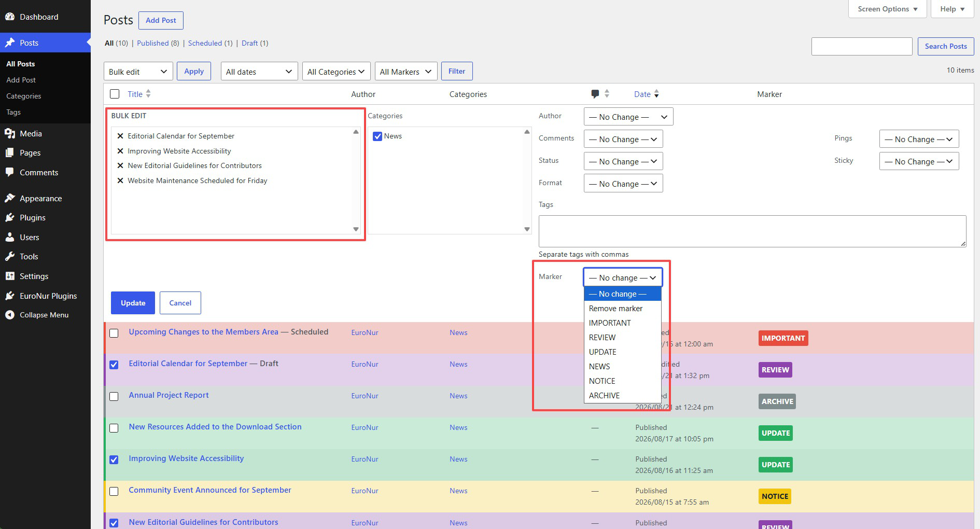This screenshot has height=529, width=980.
Task: Check Community Event Announced for September row
Action: (x=114, y=491)
